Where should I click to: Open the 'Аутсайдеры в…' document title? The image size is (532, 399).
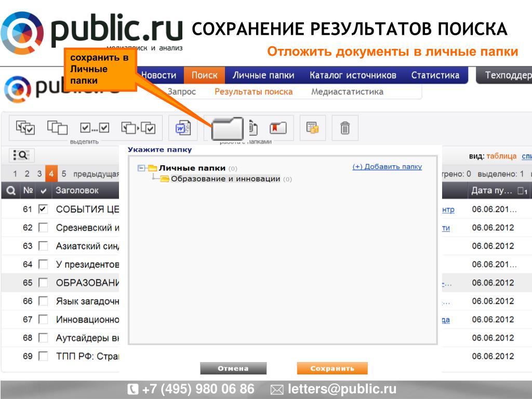pyautogui.click(x=87, y=338)
